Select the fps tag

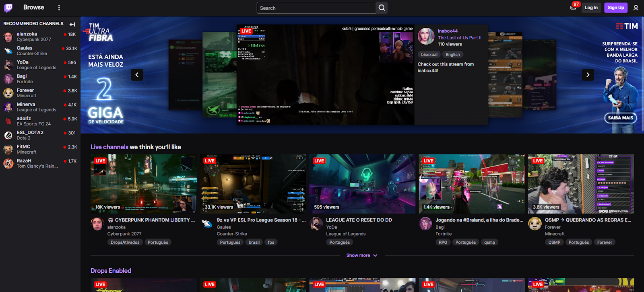(271, 243)
